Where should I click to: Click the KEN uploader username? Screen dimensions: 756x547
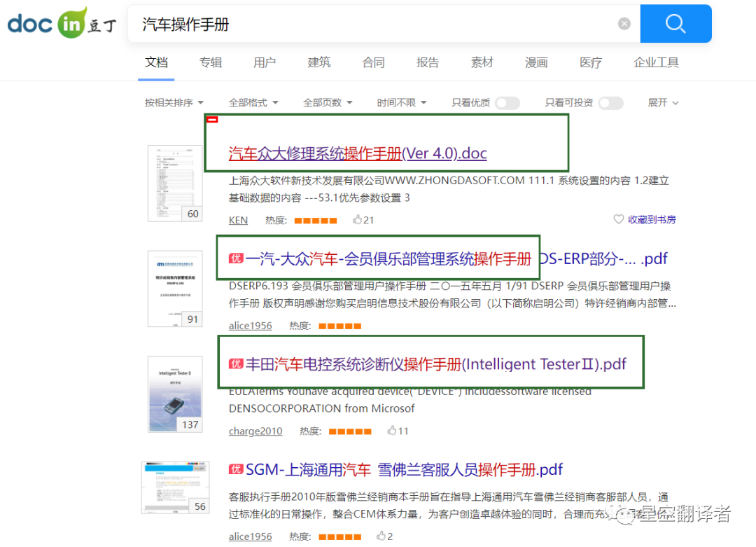click(x=238, y=219)
